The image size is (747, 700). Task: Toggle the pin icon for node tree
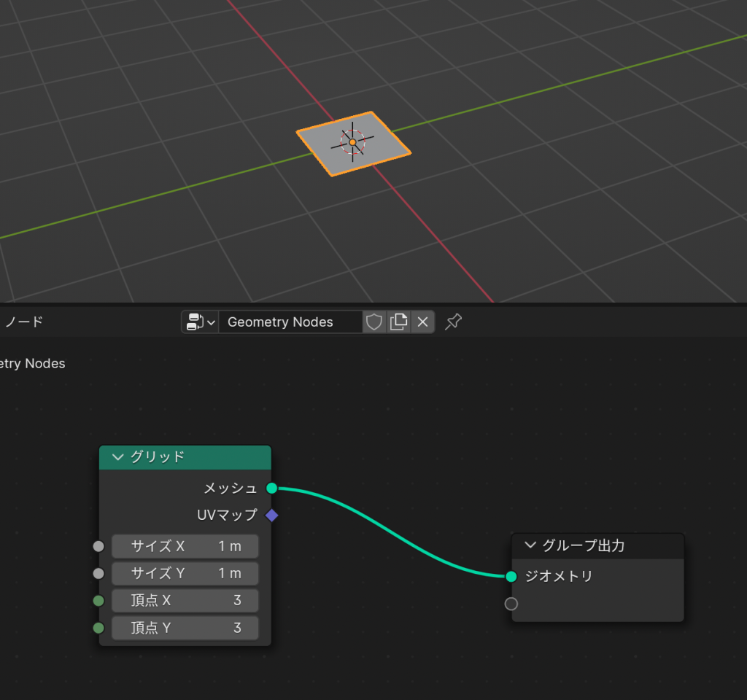(x=453, y=322)
